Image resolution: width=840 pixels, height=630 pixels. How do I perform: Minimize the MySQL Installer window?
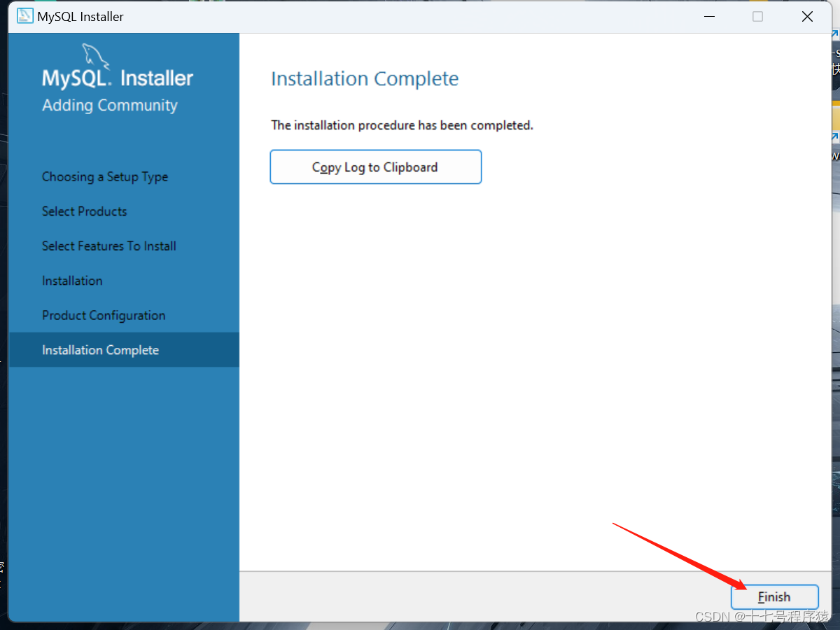click(x=708, y=17)
